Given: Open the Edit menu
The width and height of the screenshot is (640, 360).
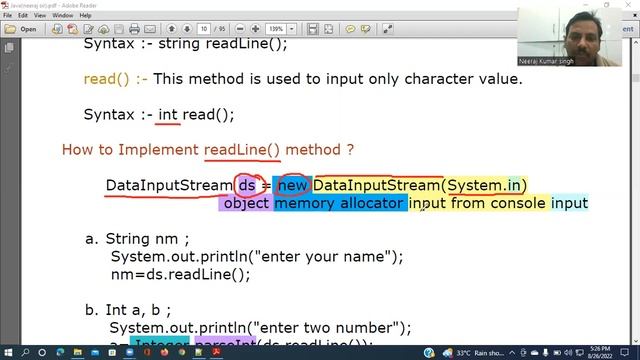Looking at the screenshot, I should 23,16.
